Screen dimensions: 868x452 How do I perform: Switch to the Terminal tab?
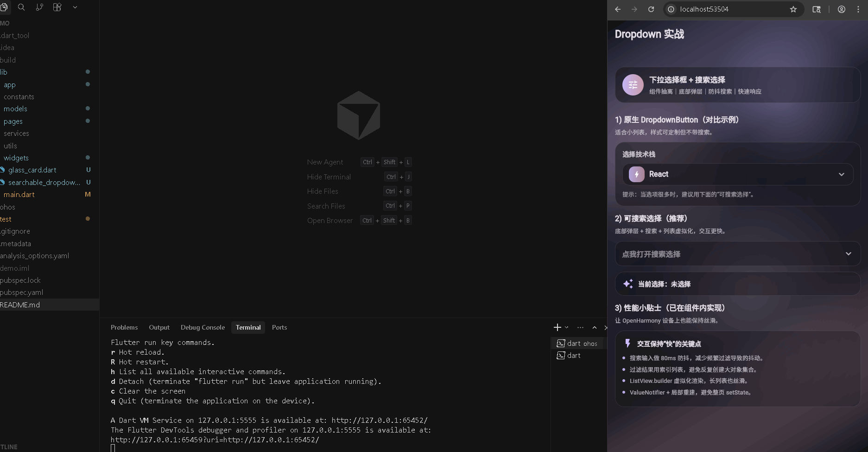tap(248, 327)
